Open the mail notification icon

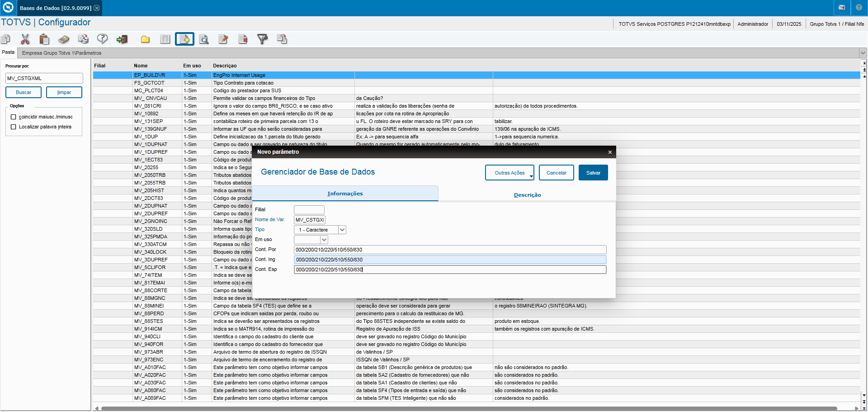[x=842, y=8]
